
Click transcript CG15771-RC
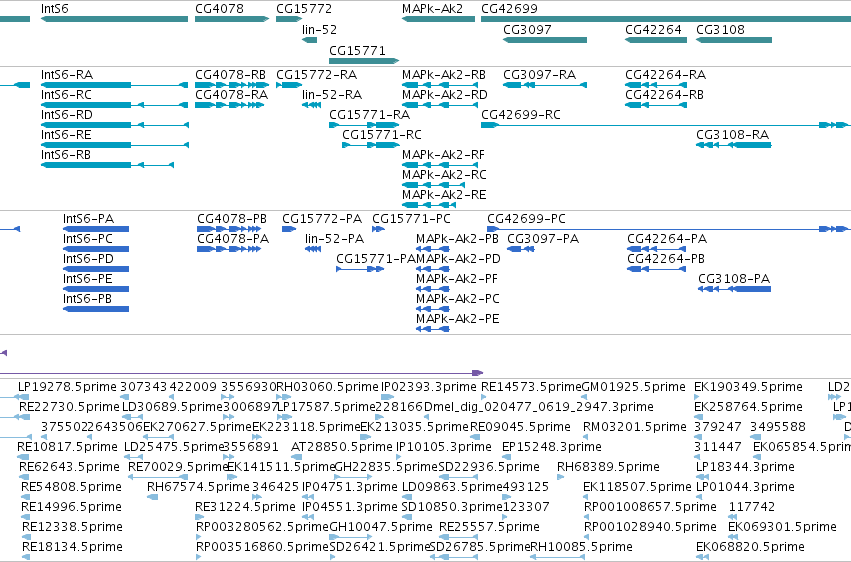370,145
